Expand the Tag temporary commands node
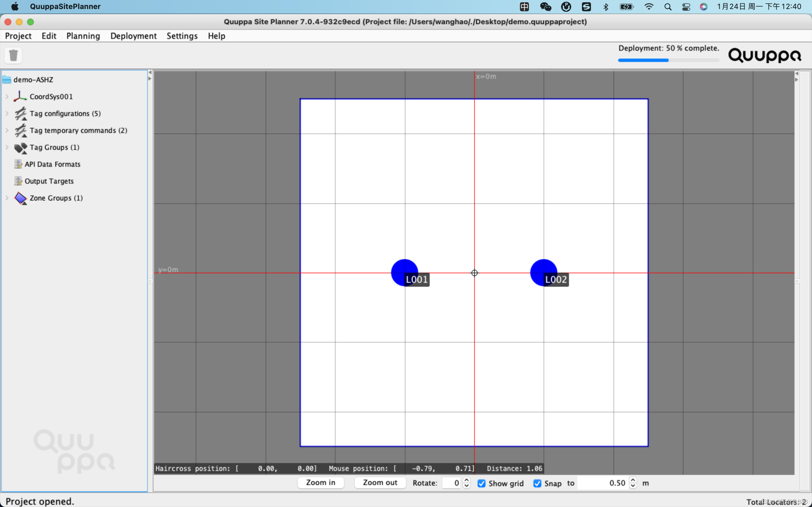Screen dimensions: 812x507 pyautogui.click(x=7, y=130)
